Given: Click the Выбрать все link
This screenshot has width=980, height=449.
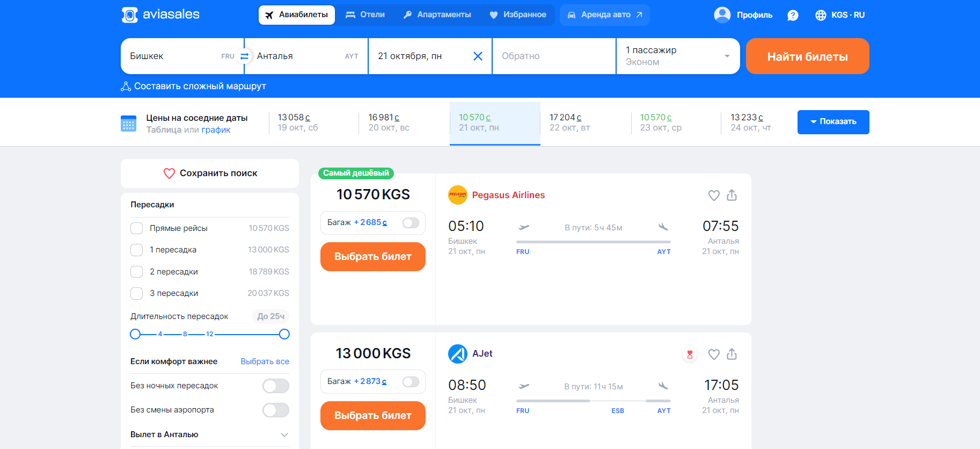Looking at the screenshot, I should pos(265,361).
